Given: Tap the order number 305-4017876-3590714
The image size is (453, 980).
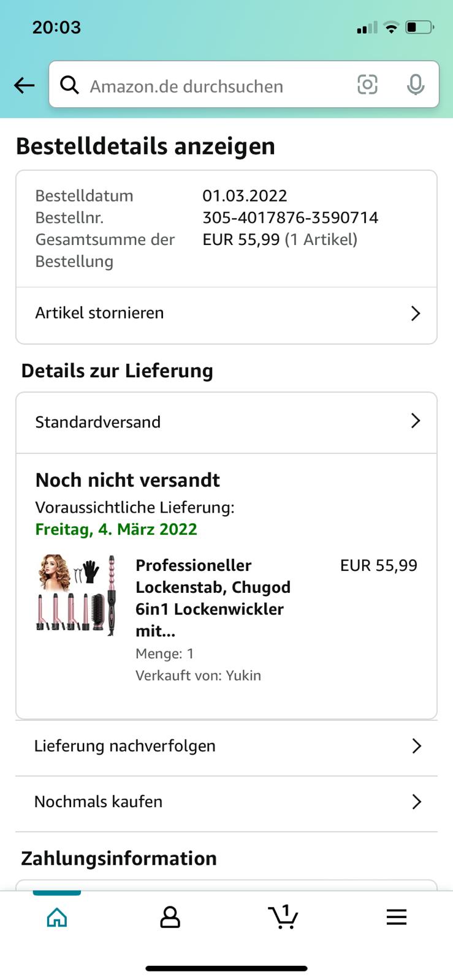Looking at the screenshot, I should click(290, 217).
